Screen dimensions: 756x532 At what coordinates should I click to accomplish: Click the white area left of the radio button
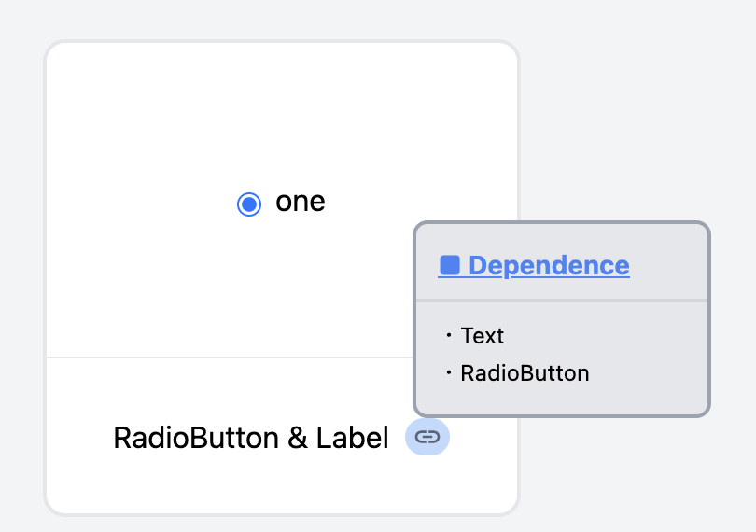140,203
